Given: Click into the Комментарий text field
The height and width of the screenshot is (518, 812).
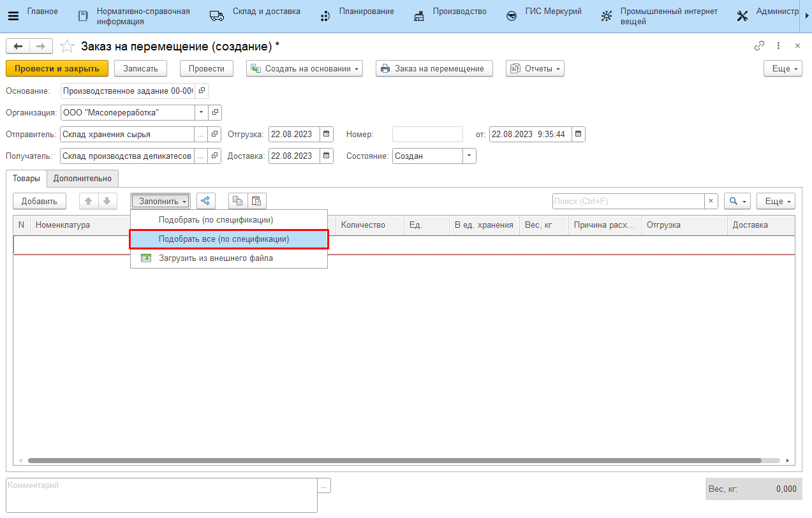Looking at the screenshot, I should point(161,494).
